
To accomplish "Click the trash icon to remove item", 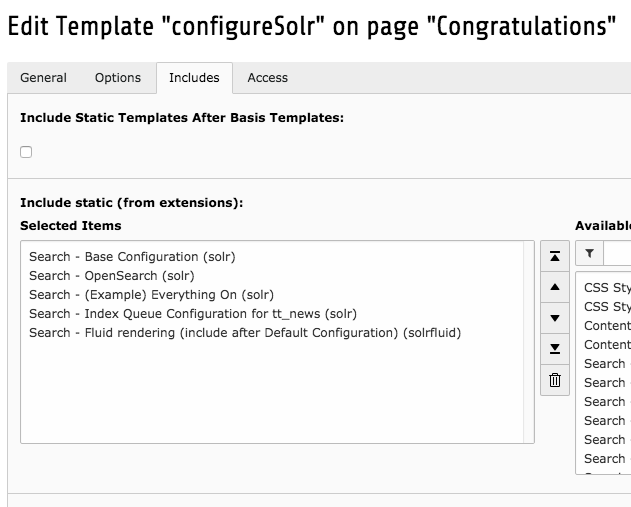I will 555,380.
